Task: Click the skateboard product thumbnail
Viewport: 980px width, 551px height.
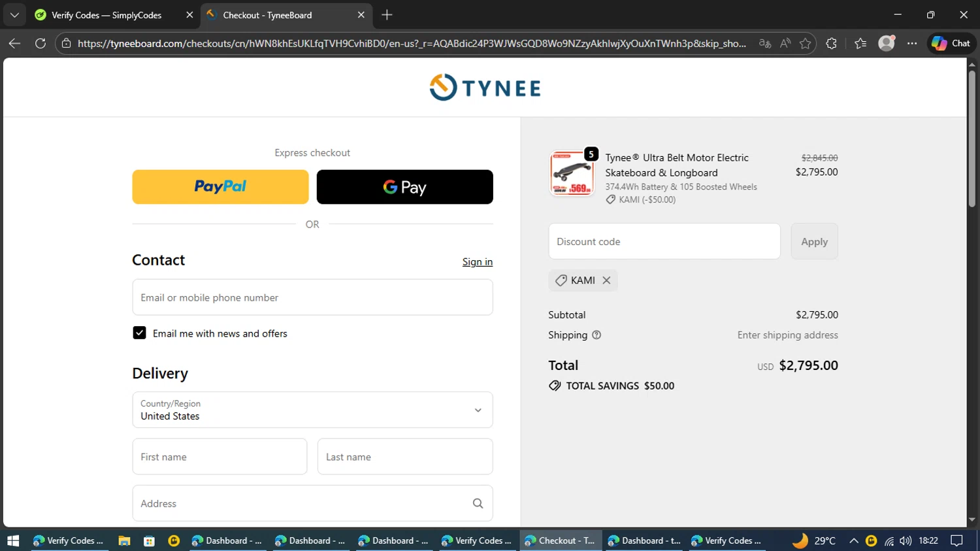Action: [572, 173]
